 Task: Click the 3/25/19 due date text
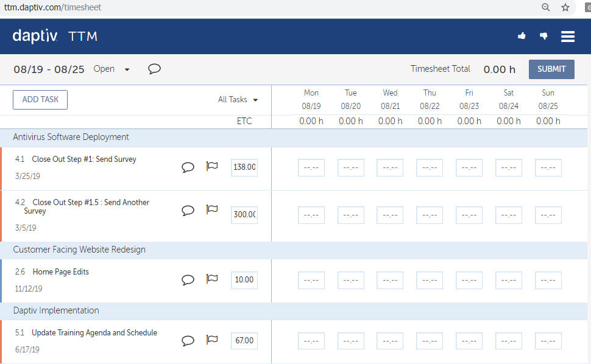click(27, 176)
